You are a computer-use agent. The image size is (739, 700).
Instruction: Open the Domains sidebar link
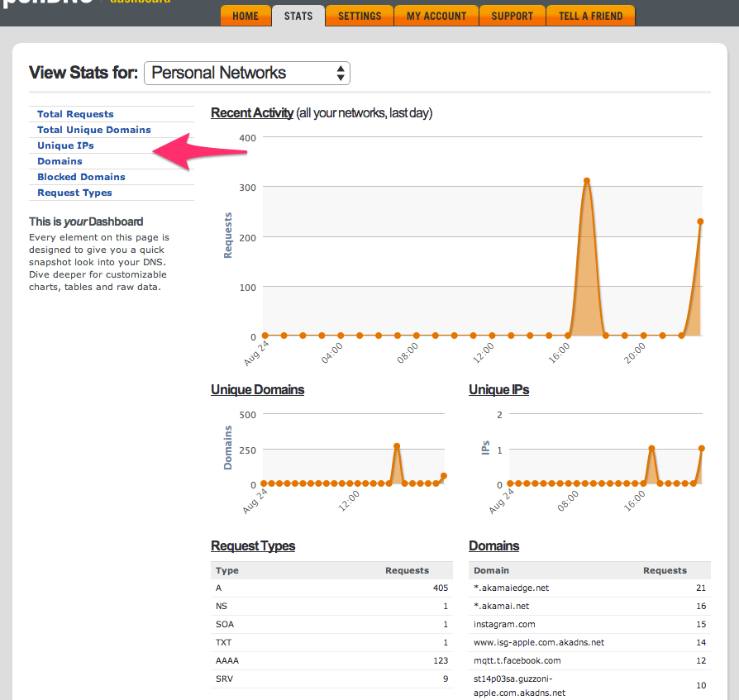pos(60,160)
